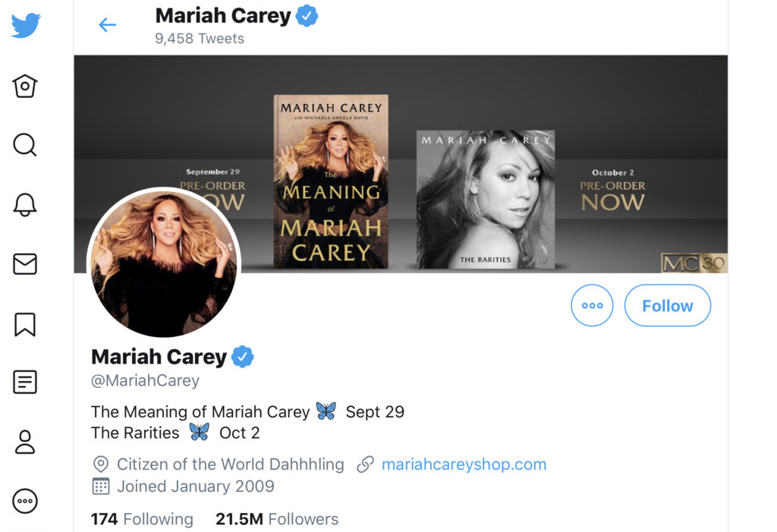Open profile options three-dot button

(592, 305)
